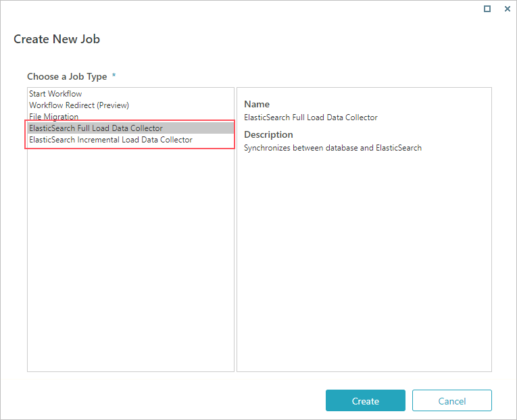This screenshot has height=420, width=517.
Task: Cancel the new job dialog
Action: coord(451,400)
